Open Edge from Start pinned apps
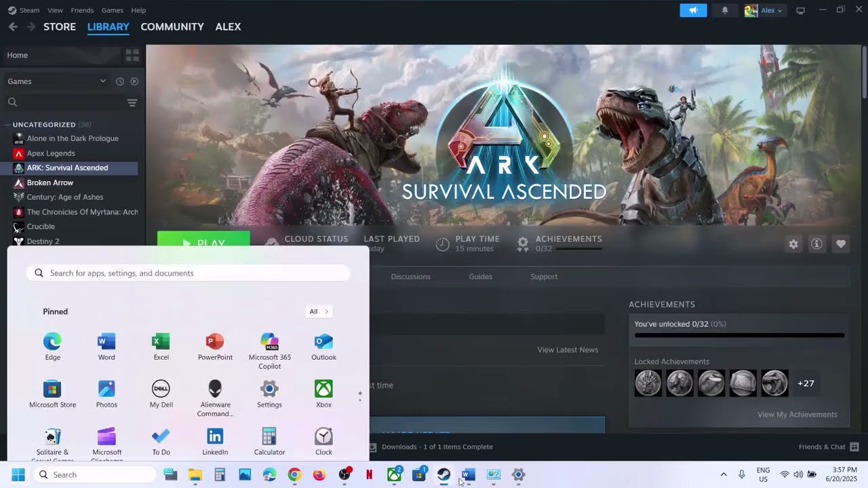Screen dimensions: 868x488 (52, 346)
